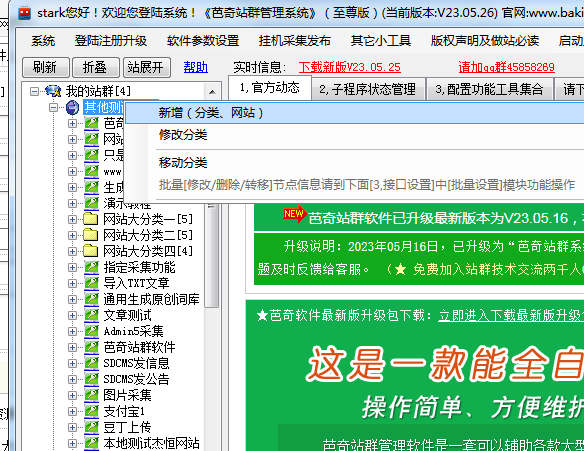Select the 我的站群[4] root tree item
Viewport: 584px width, 451px height.
pyautogui.click(x=98, y=91)
